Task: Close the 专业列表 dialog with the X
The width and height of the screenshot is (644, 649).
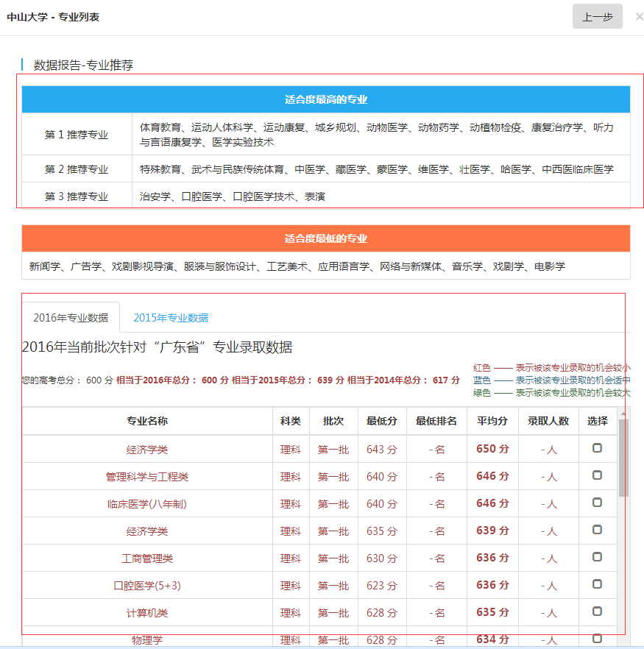Action: click(x=639, y=16)
